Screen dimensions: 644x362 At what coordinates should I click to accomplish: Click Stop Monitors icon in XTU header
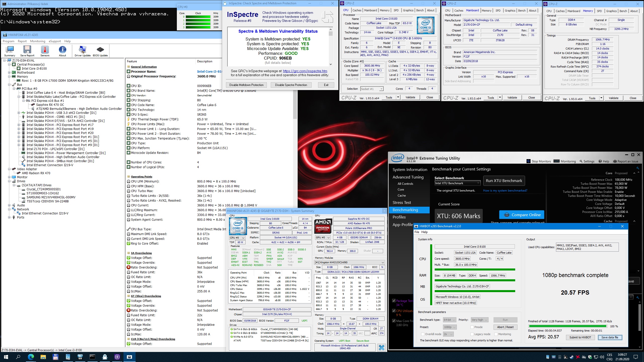click(529, 161)
